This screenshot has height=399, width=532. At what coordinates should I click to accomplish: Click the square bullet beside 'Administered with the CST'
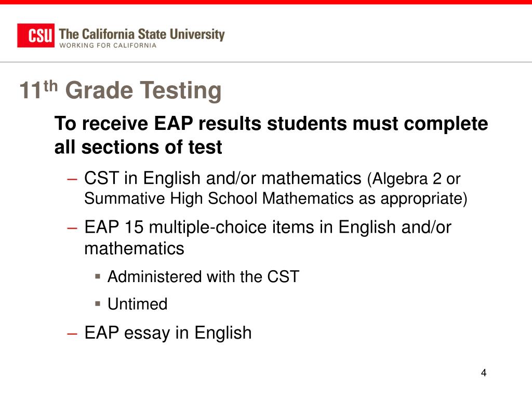coord(98,276)
